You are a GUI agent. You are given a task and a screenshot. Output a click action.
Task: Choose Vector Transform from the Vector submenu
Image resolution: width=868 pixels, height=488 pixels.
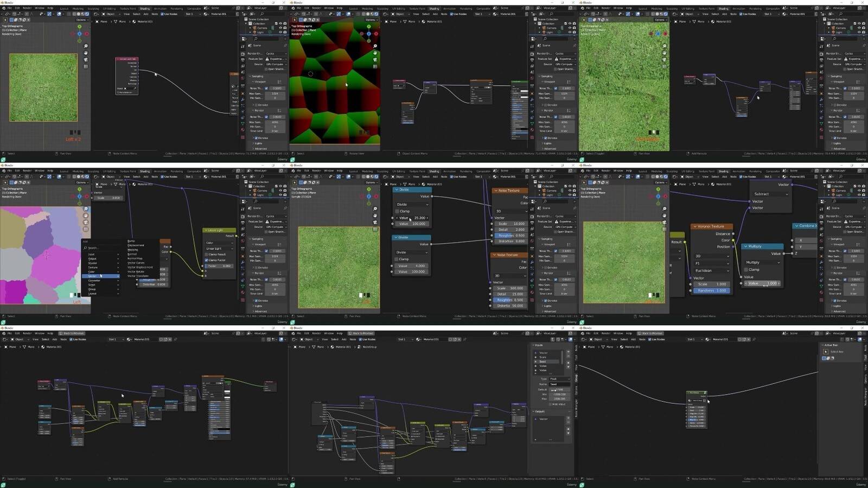click(138, 276)
